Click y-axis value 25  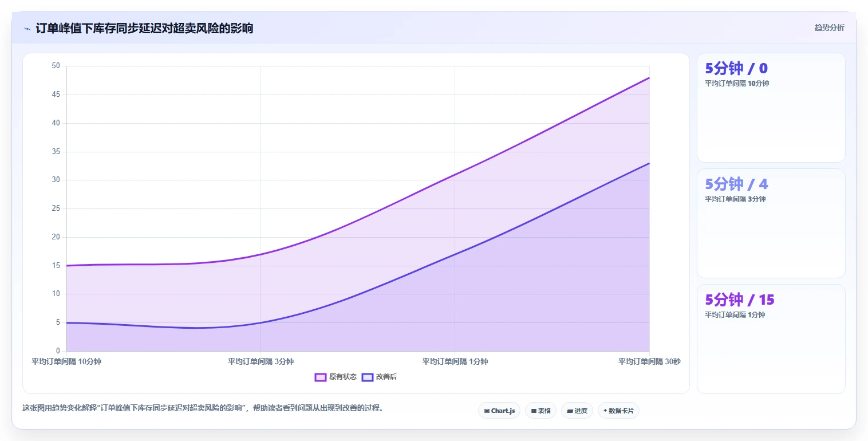[x=56, y=208]
